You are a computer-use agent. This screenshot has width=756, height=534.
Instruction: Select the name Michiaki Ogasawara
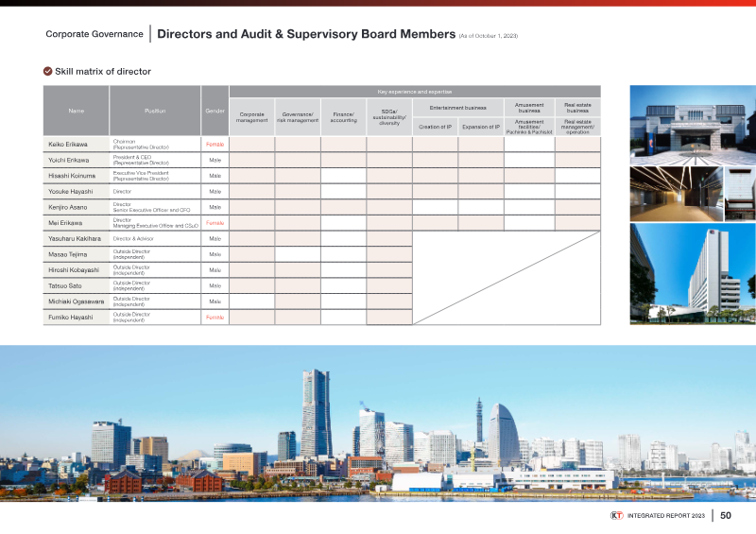[x=77, y=301]
